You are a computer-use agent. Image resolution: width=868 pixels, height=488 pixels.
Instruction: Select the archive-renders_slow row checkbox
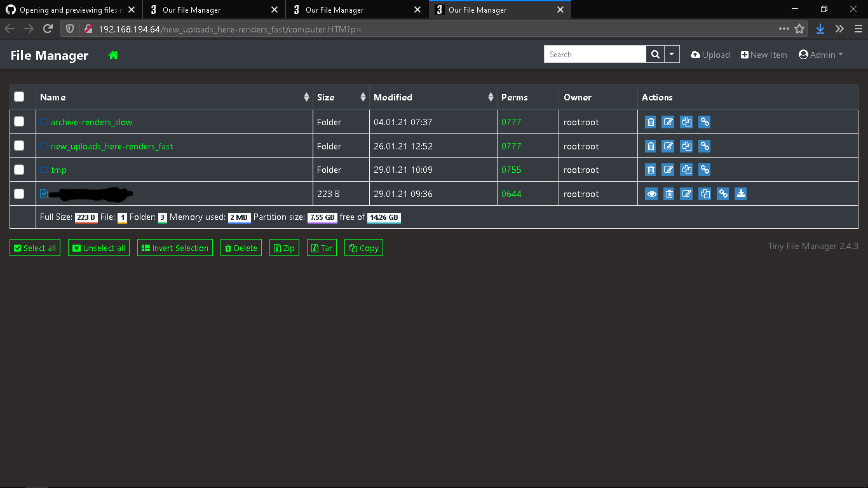click(20, 121)
